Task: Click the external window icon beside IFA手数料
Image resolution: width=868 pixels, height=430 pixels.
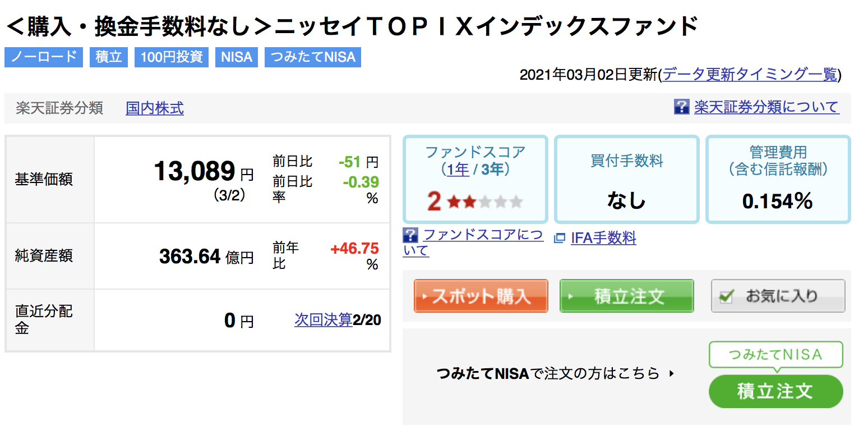Action: pyautogui.click(x=559, y=239)
